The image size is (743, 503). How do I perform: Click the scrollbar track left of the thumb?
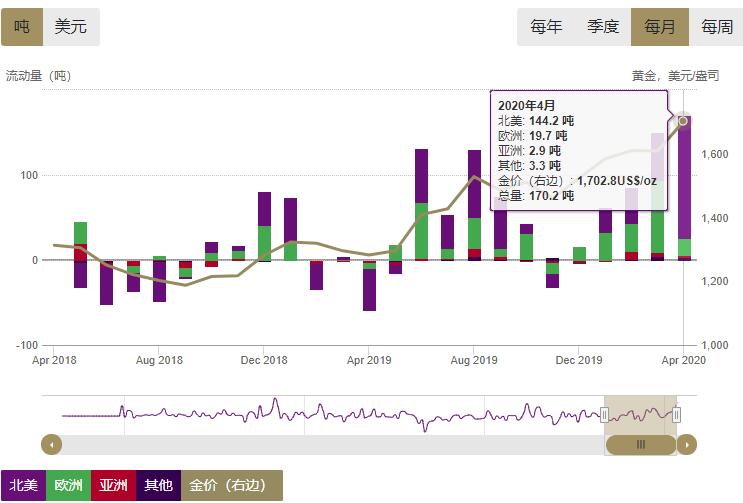click(x=334, y=445)
